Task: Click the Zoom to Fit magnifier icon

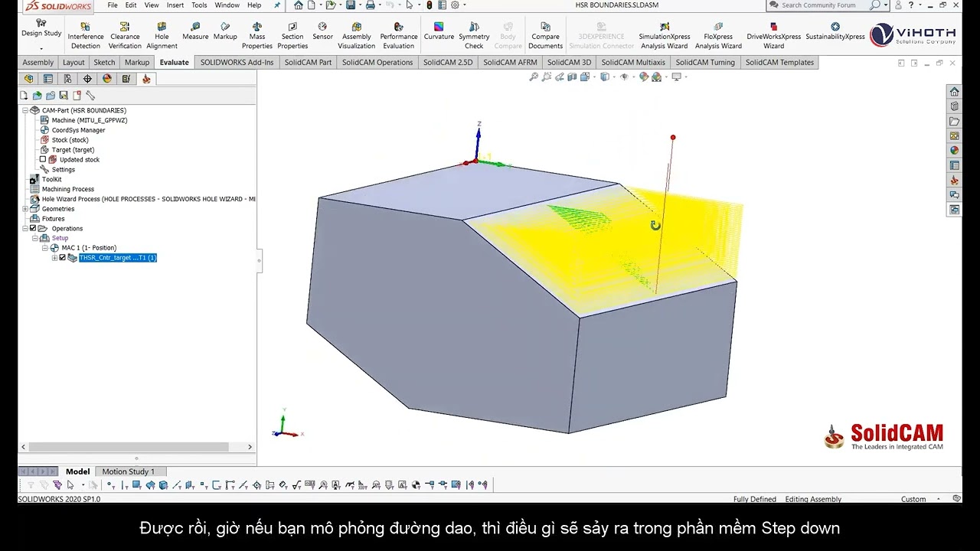Action: tap(534, 77)
